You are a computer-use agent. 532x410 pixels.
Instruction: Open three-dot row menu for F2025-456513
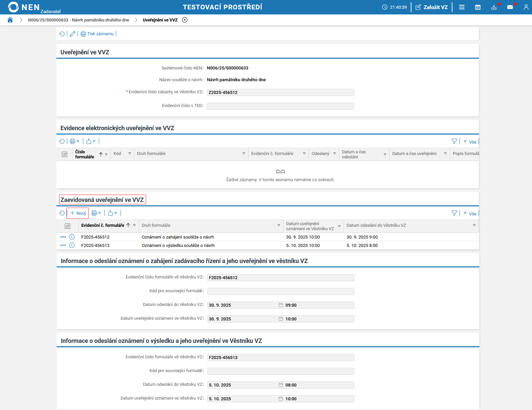tap(63, 245)
